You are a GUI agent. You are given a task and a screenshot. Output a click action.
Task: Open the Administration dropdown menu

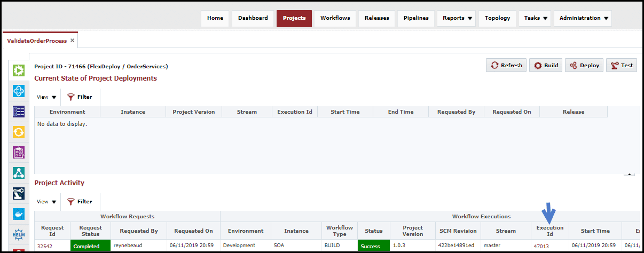[x=583, y=18]
